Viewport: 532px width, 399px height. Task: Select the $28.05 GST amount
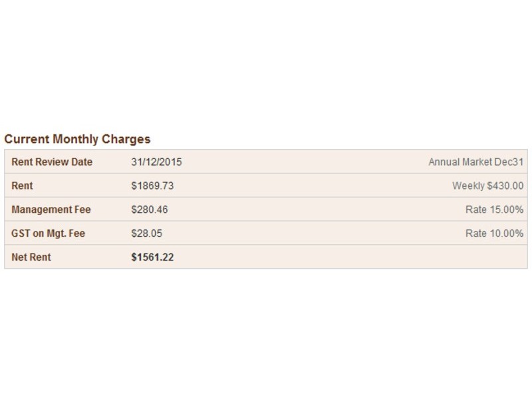tap(146, 233)
